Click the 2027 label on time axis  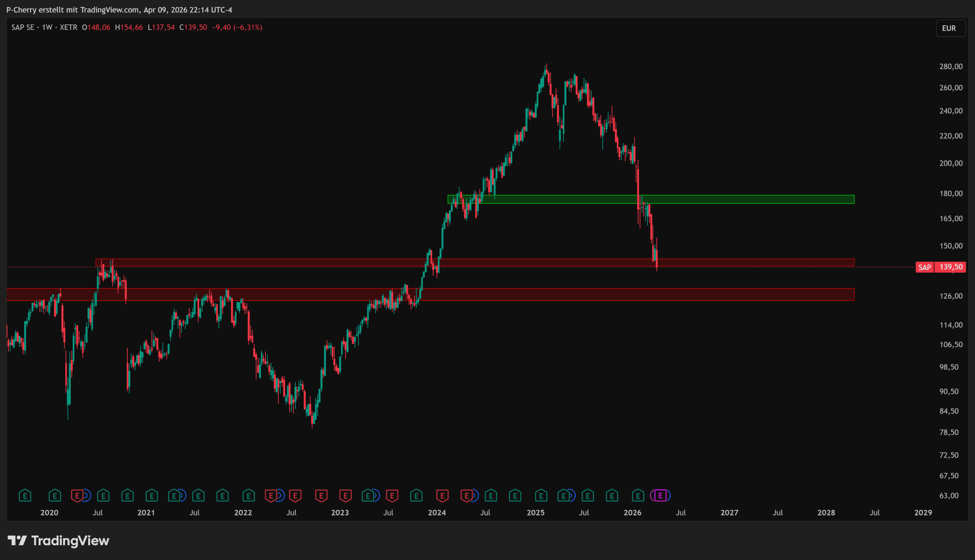(729, 512)
